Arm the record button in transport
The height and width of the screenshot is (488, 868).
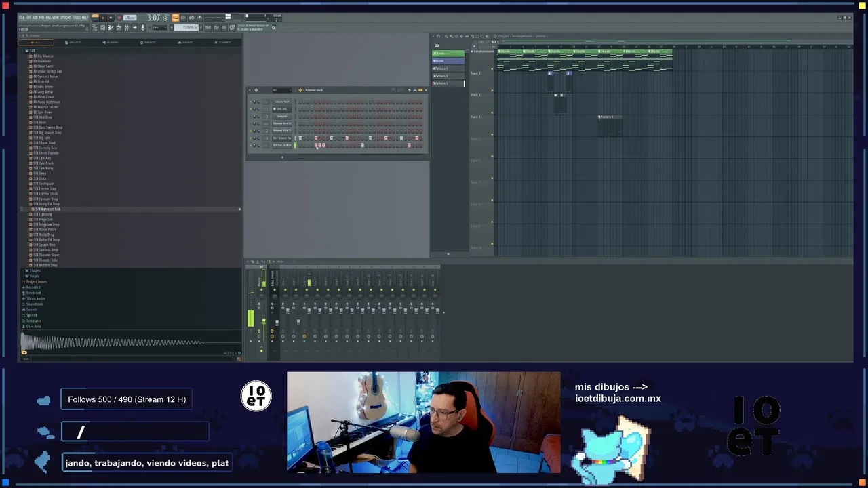pos(119,18)
